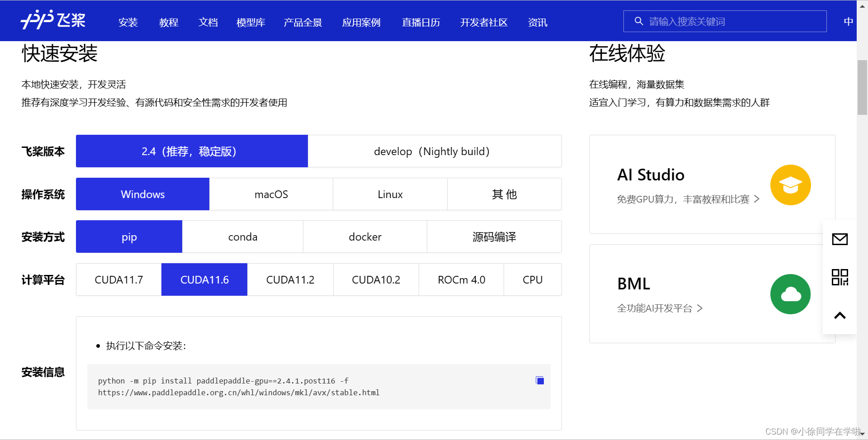
Task: Click the search keyword input field
Action: click(x=725, y=21)
